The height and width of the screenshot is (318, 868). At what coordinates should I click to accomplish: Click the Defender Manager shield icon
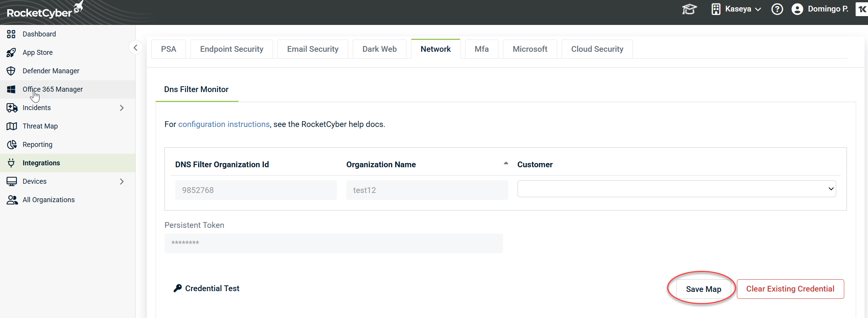(11, 71)
